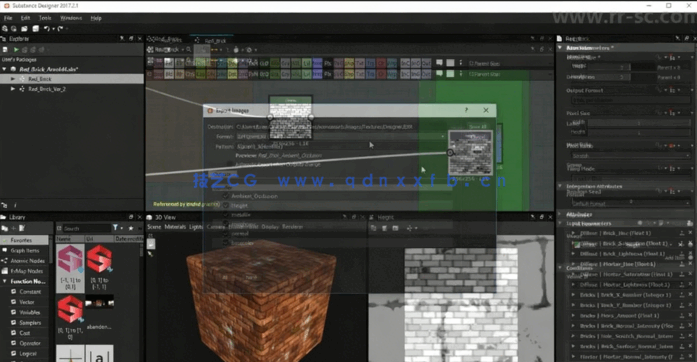Click the star favorites icon in Library

[x=131, y=228]
